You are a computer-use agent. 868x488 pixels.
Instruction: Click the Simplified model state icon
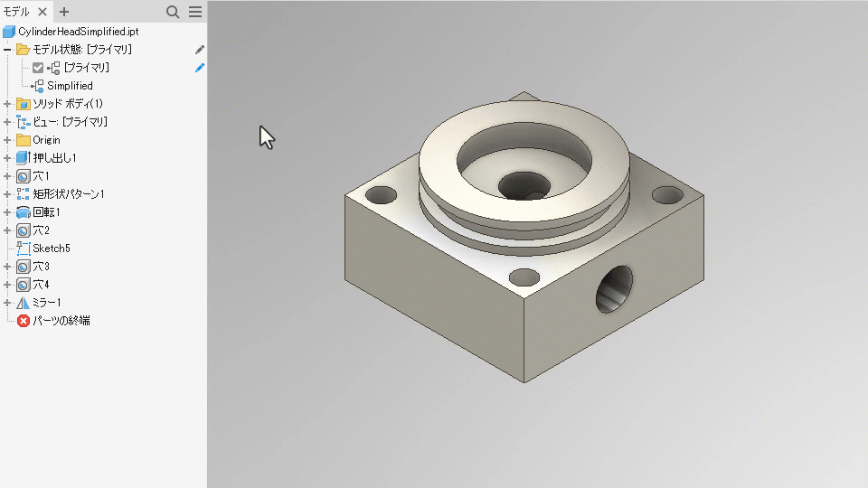click(37, 86)
